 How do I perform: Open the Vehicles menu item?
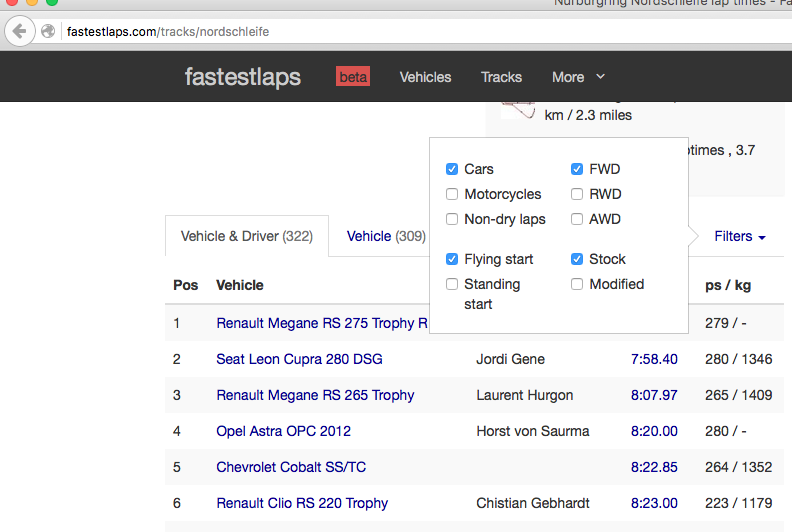pyautogui.click(x=425, y=77)
